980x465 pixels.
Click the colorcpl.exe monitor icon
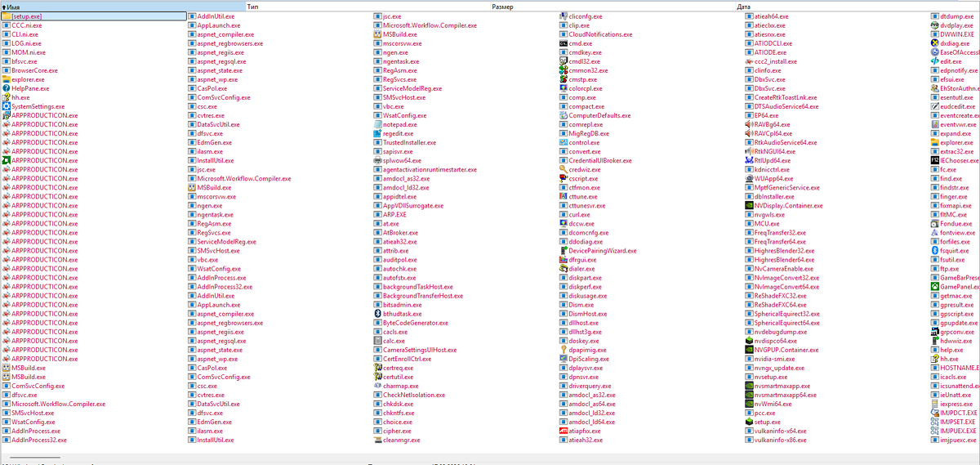563,88
